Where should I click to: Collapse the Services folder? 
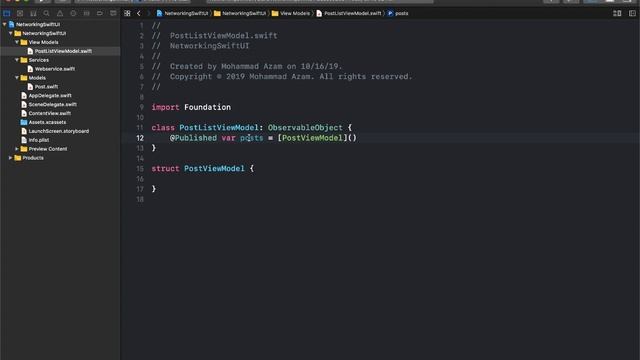[17, 60]
